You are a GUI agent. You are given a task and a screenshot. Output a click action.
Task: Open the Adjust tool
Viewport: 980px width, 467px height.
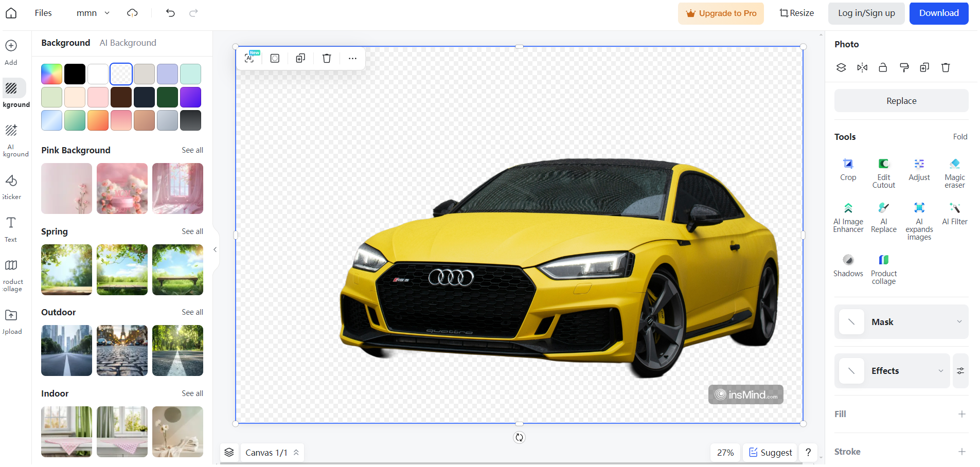coord(919,170)
